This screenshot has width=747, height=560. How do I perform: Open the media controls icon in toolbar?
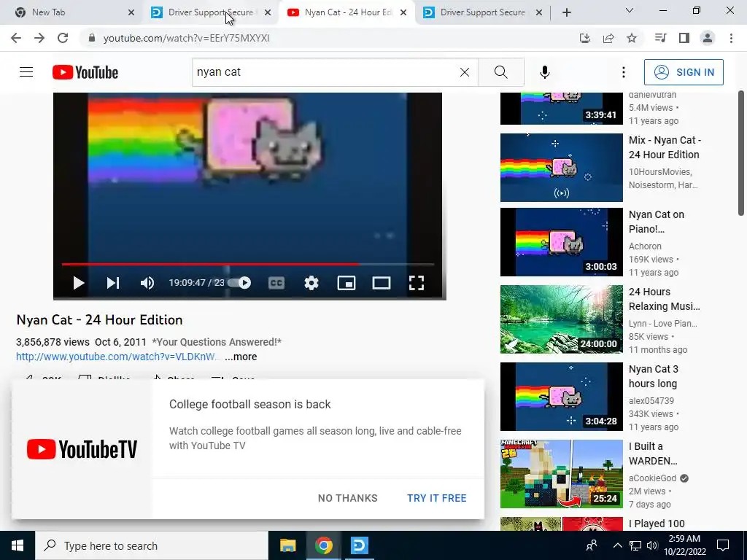(x=660, y=38)
